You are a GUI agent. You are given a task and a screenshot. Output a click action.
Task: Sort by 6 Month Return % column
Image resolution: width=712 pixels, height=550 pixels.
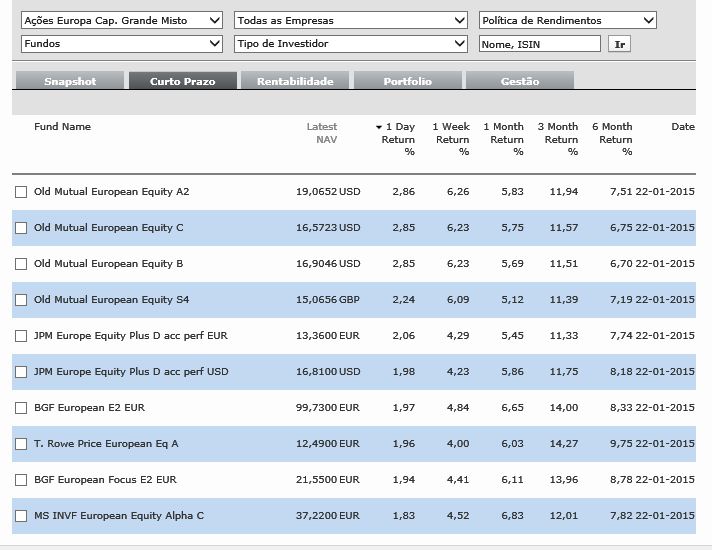(613, 139)
